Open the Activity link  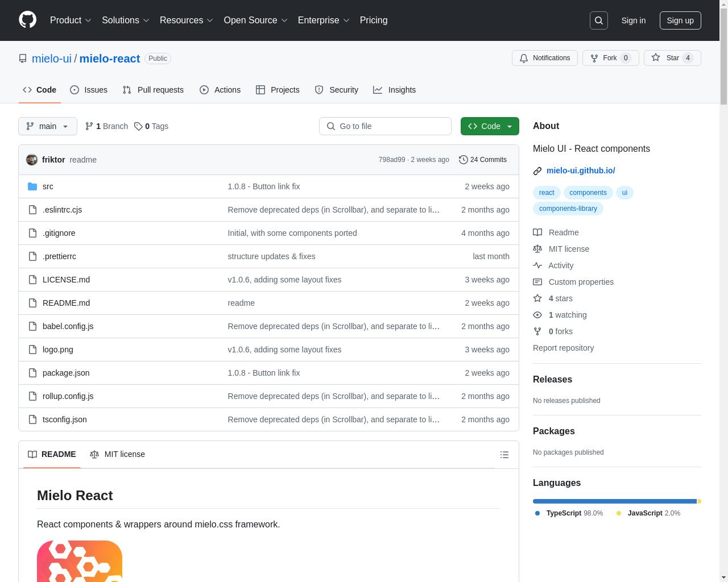pos(553,265)
